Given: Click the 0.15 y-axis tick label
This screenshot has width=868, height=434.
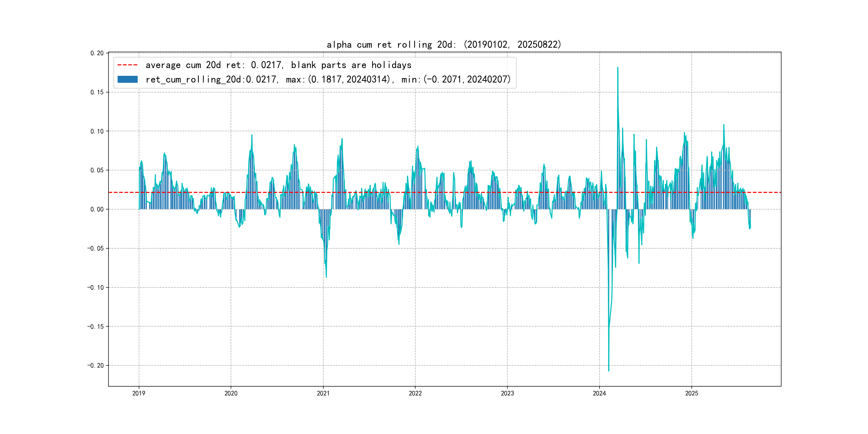Looking at the screenshot, I should [x=97, y=92].
